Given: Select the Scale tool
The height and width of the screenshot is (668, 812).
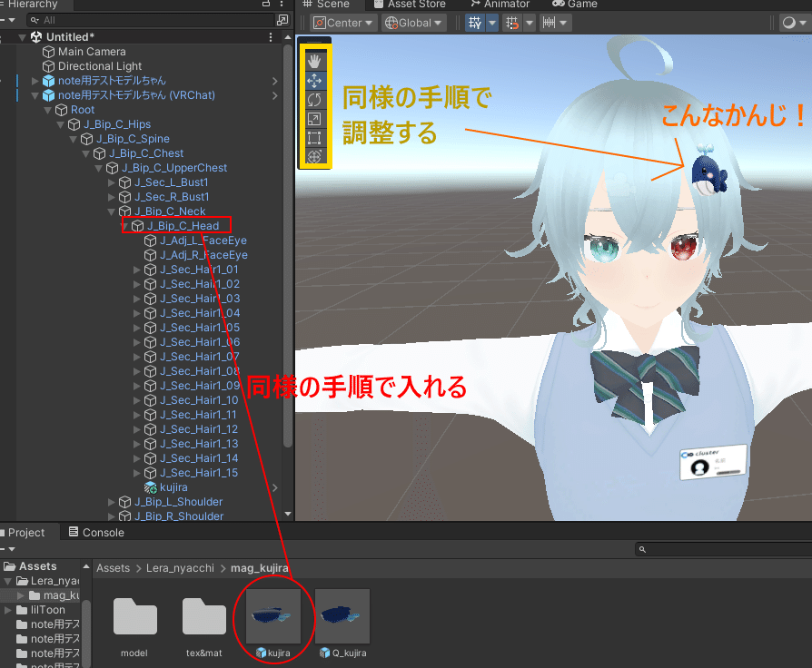Looking at the screenshot, I should point(314,119).
